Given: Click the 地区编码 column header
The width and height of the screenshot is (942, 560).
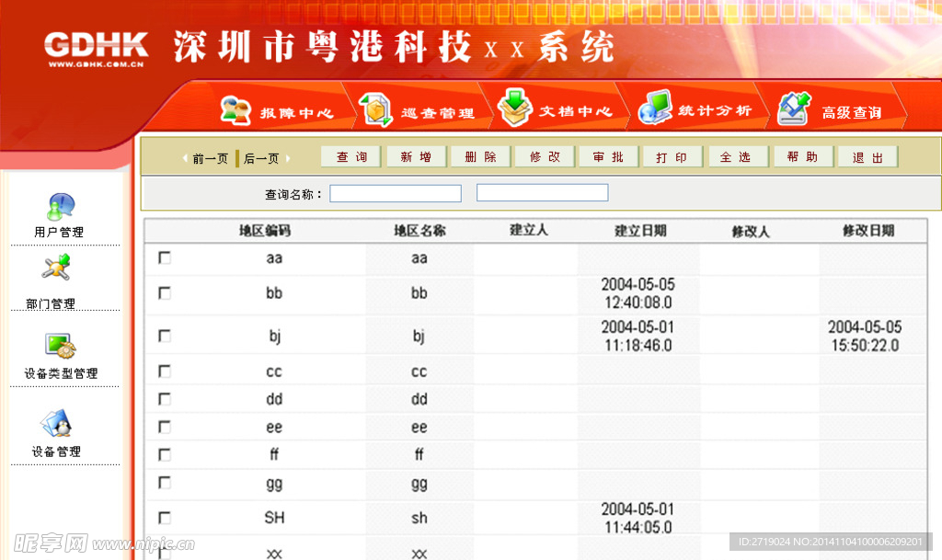Looking at the screenshot, I should 265,231.
